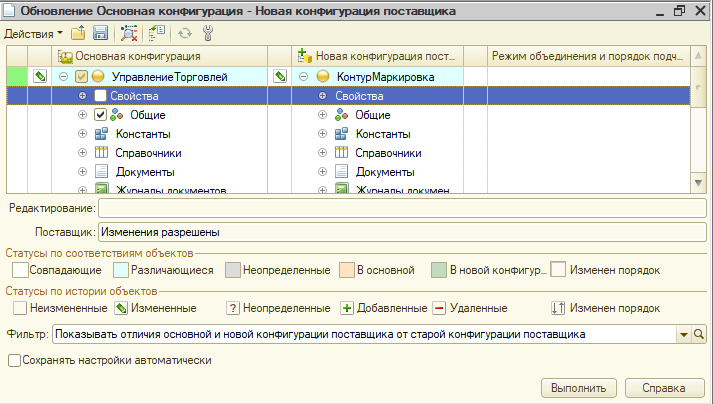Click the mark by subsystems list icon
The height and width of the screenshot is (404, 713).
(157, 33)
